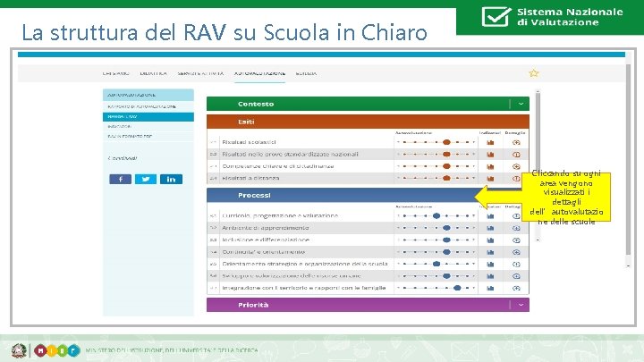View detail icon for Risultati nelle prove standardizzate nazionali
The width and height of the screenshot is (644, 362).
[516, 155]
